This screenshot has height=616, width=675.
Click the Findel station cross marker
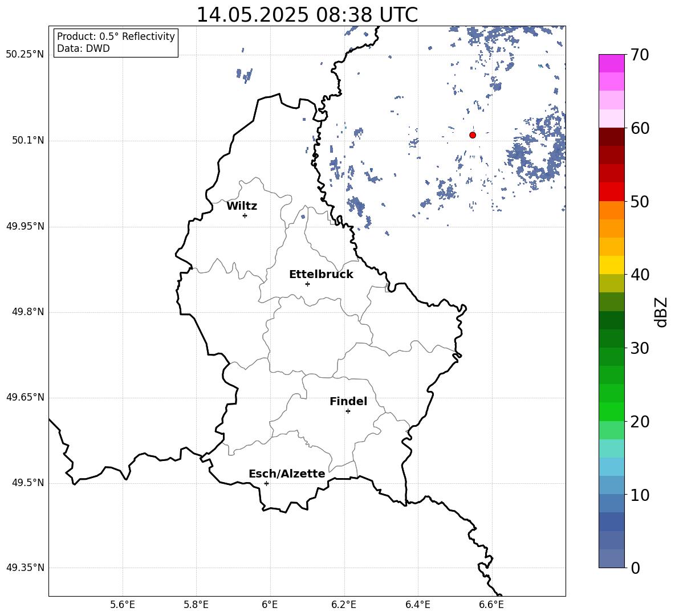point(348,411)
